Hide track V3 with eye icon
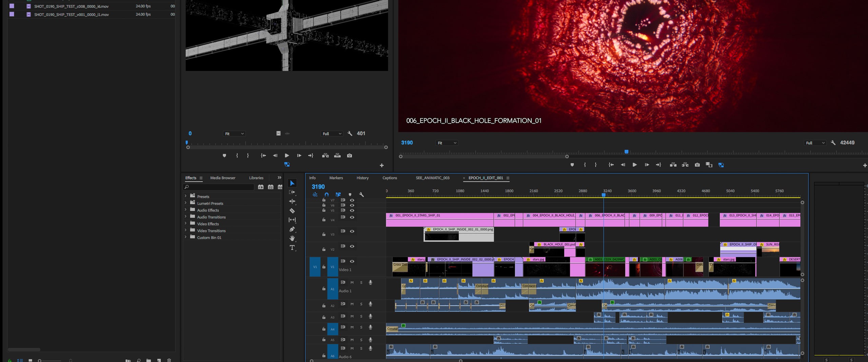The width and height of the screenshot is (868, 362). click(x=352, y=231)
